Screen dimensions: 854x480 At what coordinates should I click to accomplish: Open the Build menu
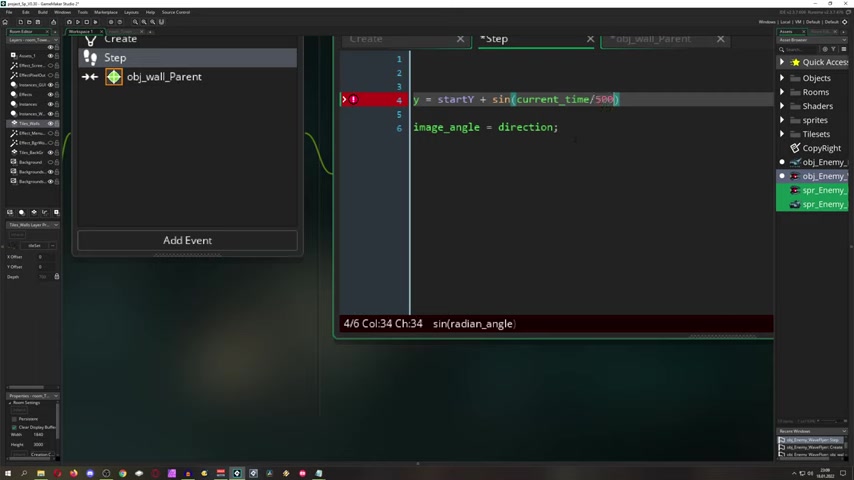(x=42, y=12)
